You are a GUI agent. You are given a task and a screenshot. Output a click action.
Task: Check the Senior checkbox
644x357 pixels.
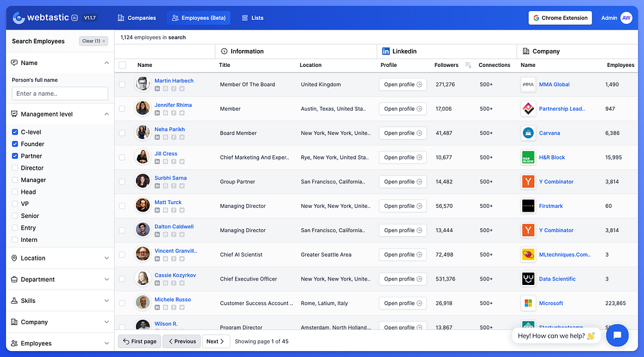(15, 216)
